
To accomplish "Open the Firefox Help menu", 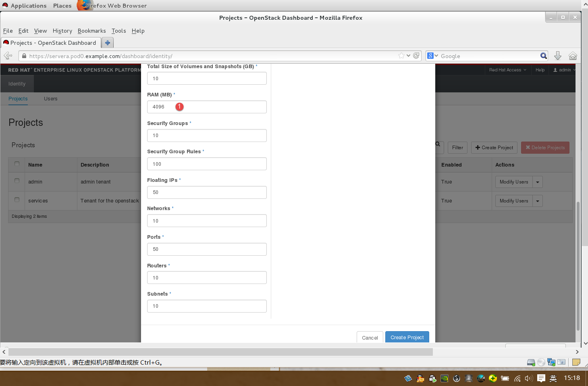I will pyautogui.click(x=138, y=31).
